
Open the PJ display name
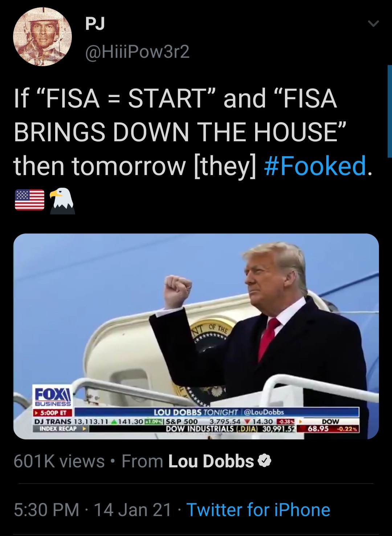pyautogui.click(x=95, y=24)
